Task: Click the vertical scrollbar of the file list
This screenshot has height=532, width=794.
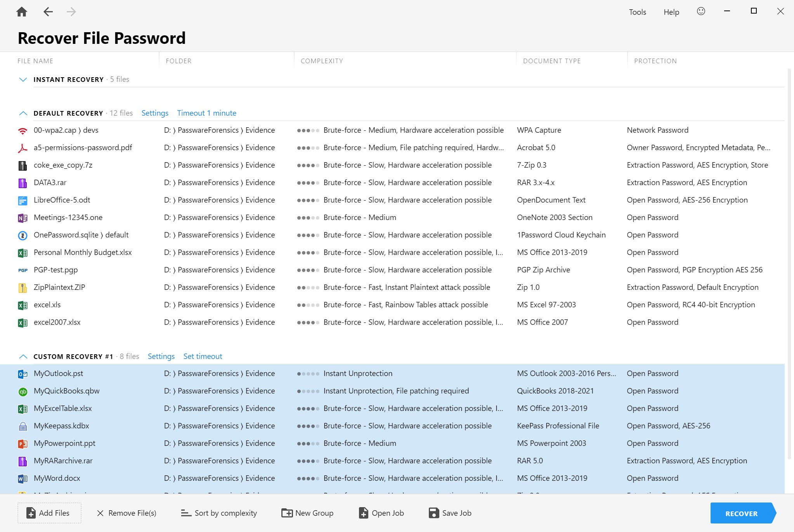Action: (789, 264)
